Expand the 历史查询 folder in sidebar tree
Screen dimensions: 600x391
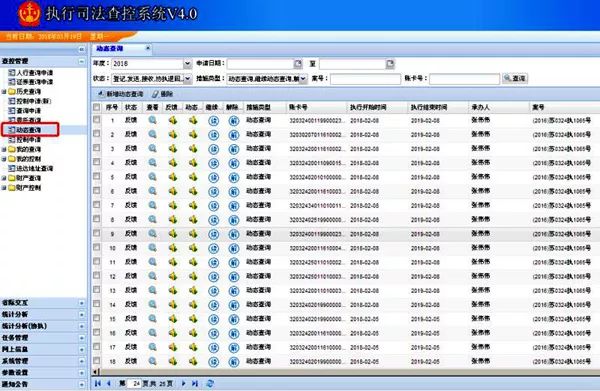[4, 91]
